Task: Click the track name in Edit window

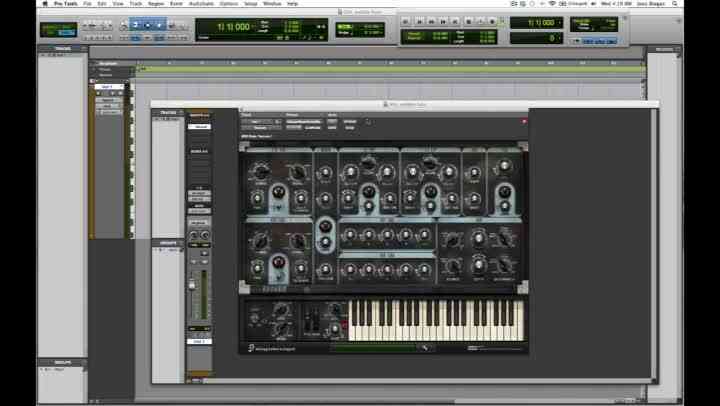Action: (109, 86)
